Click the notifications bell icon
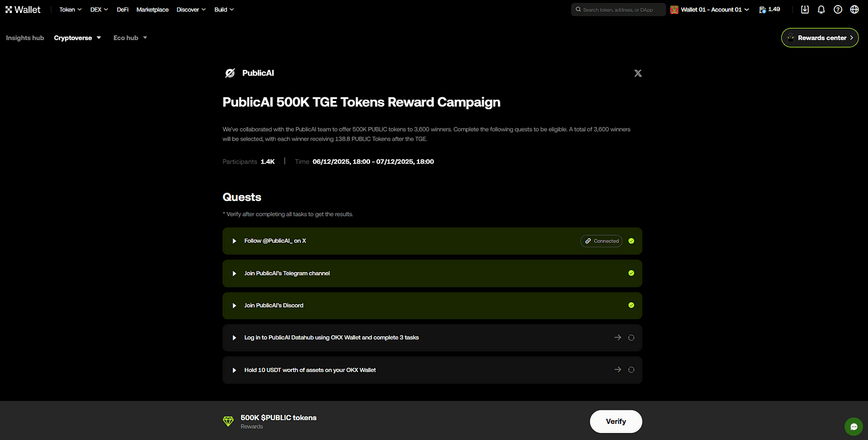 821,9
